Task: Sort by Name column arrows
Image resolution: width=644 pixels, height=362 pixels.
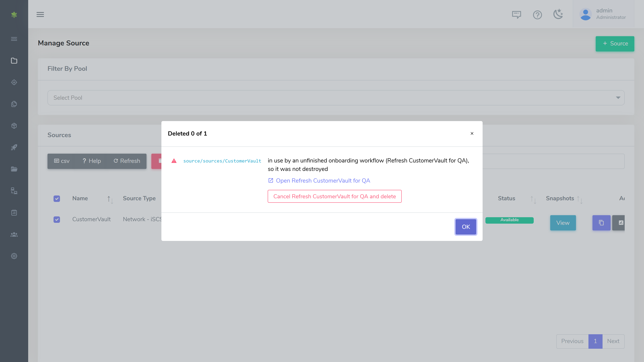Action: (110, 199)
